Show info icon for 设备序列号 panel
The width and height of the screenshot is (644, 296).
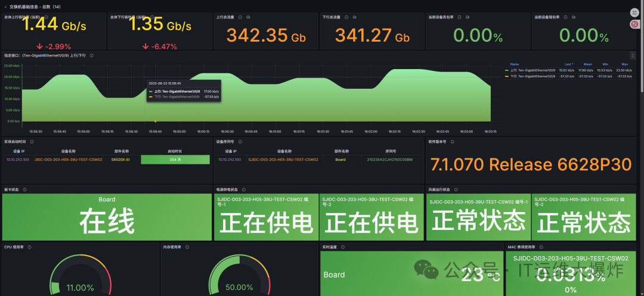coord(240,142)
